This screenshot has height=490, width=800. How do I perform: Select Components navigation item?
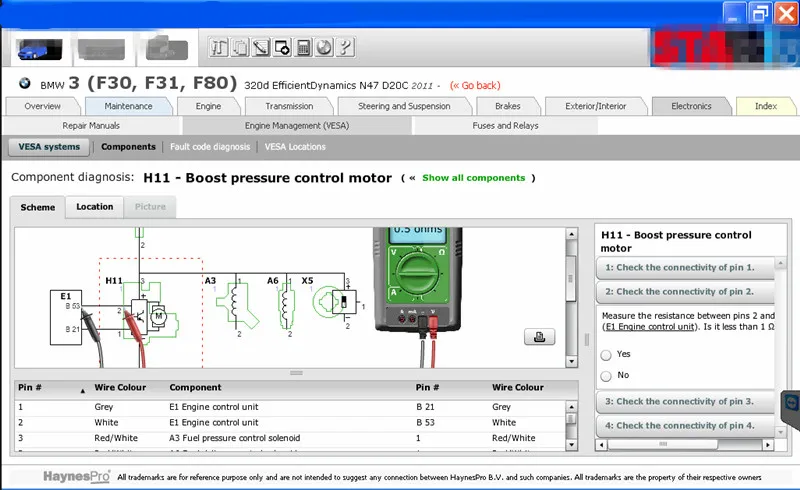[x=128, y=147]
